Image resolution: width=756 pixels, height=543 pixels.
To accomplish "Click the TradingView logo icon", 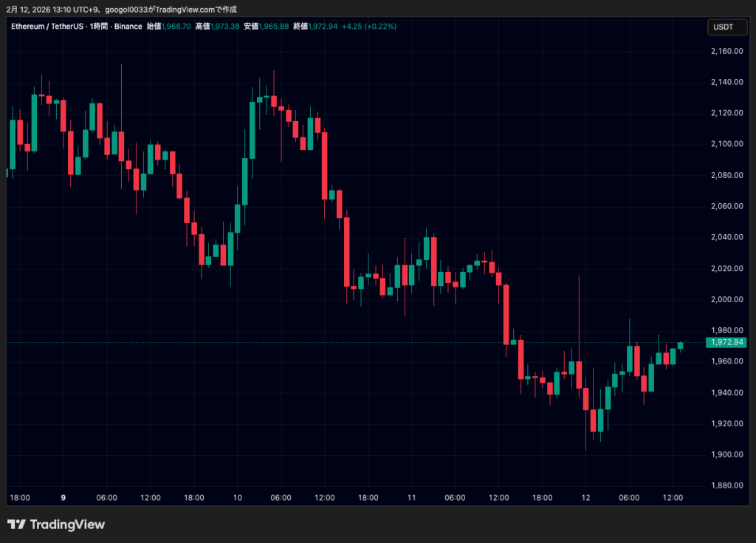I will pos(16,525).
